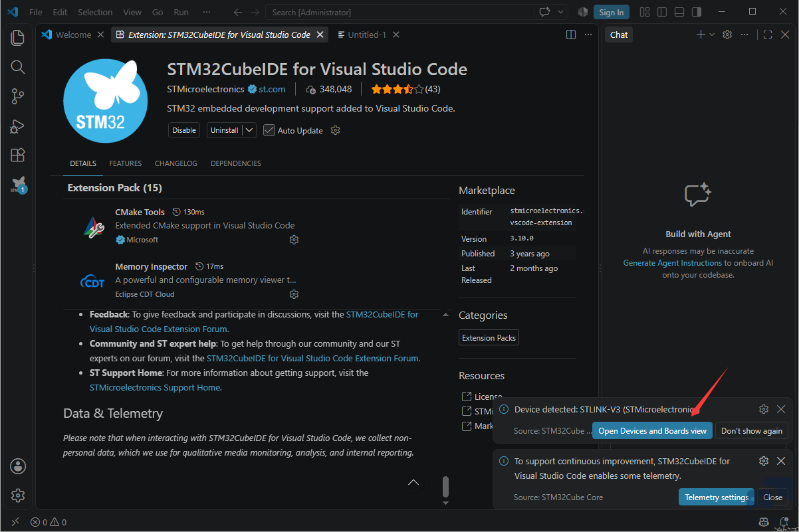This screenshot has width=799, height=532.
Task: Open the File menu
Action: [x=36, y=12]
